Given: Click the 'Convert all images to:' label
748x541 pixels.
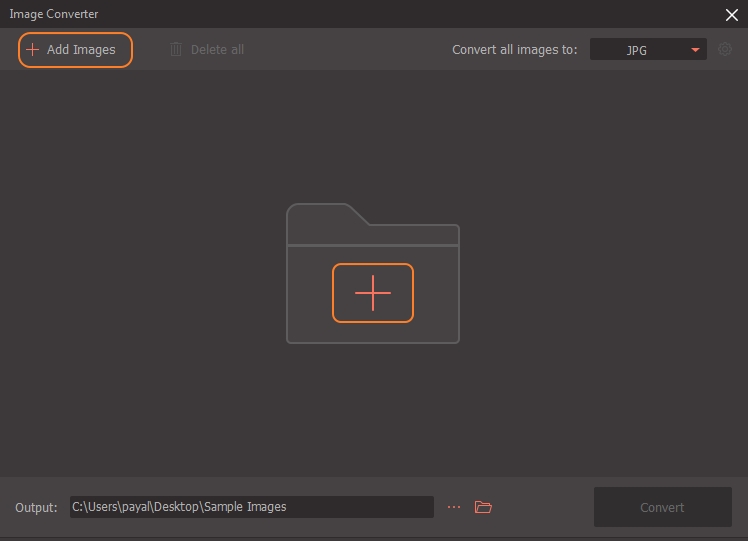Looking at the screenshot, I should click(x=514, y=50).
